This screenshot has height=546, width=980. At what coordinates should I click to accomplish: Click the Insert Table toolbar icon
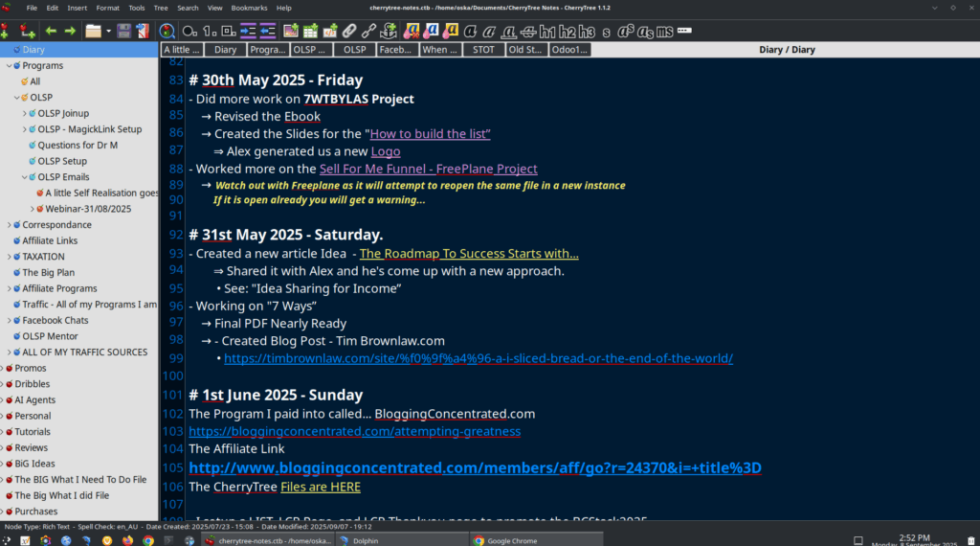(x=311, y=31)
